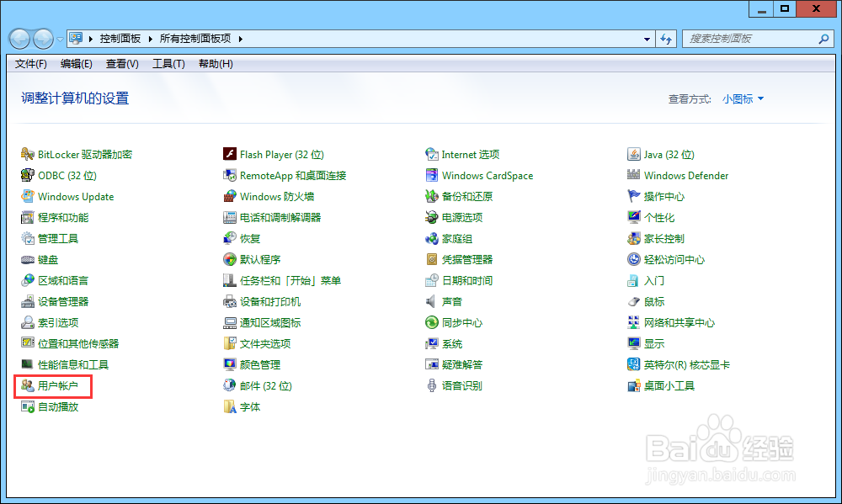Open the 自动播放 link

(58, 407)
